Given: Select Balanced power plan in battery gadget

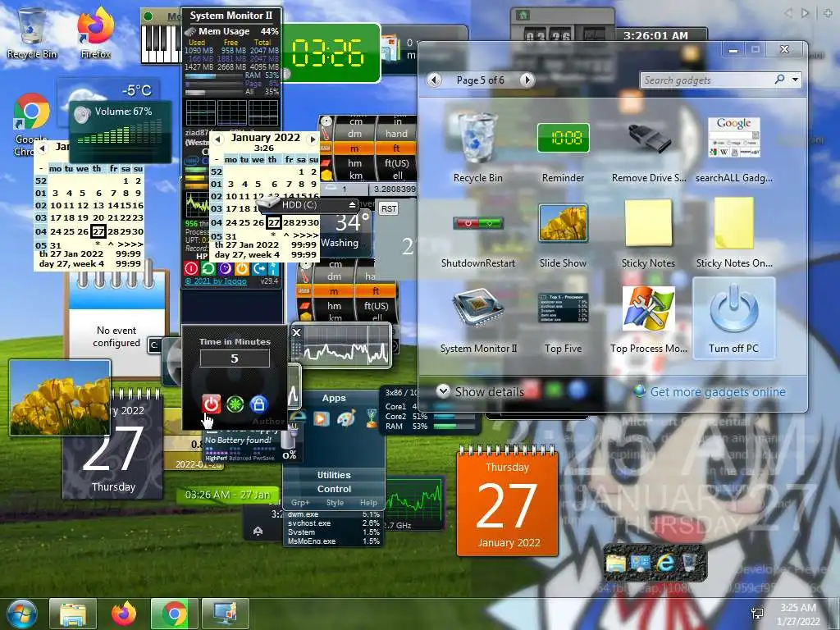Looking at the screenshot, I should [240, 458].
